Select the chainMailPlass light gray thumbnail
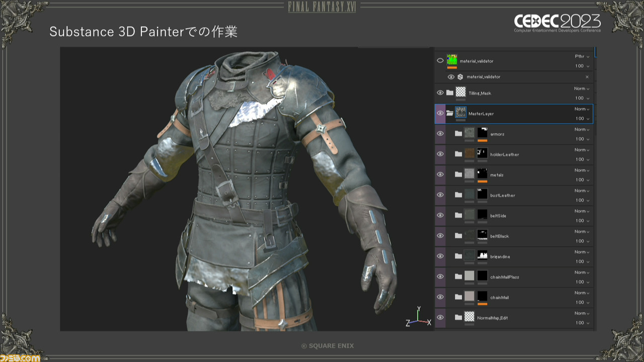The height and width of the screenshot is (362, 644). pos(469,276)
